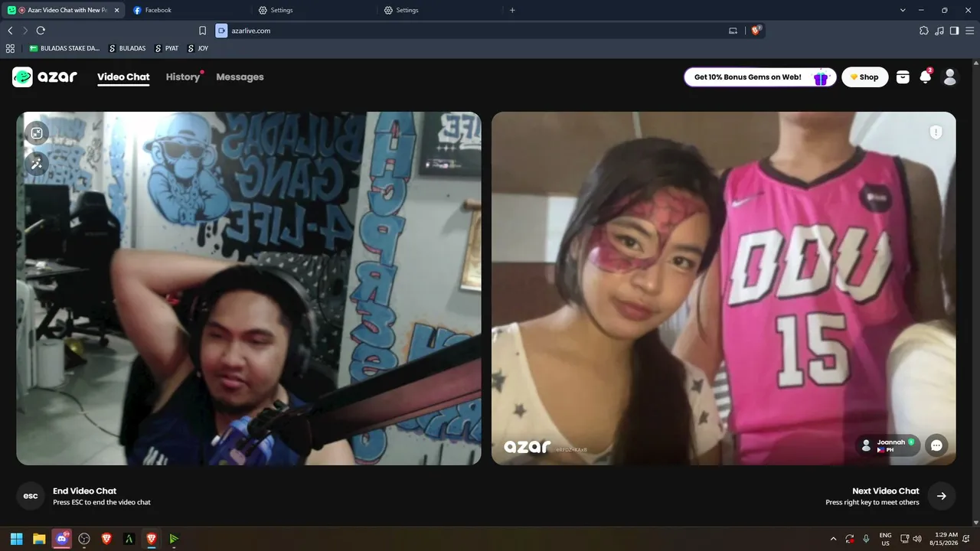
Task: Open the BULADAS bookmark
Action: tap(127, 48)
